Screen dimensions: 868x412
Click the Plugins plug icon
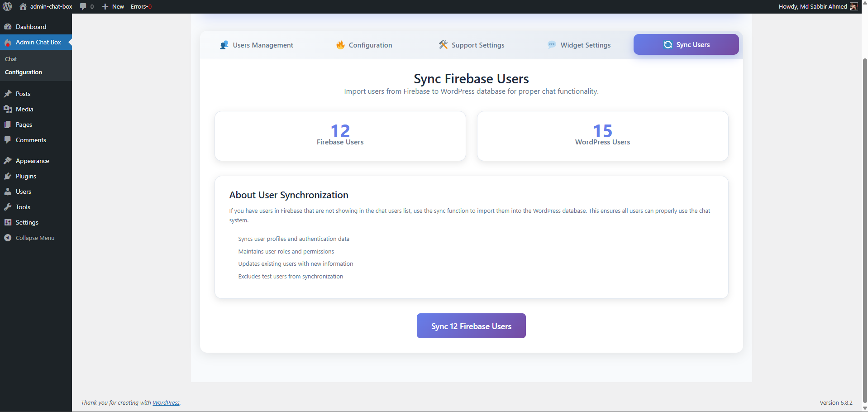pyautogui.click(x=8, y=176)
